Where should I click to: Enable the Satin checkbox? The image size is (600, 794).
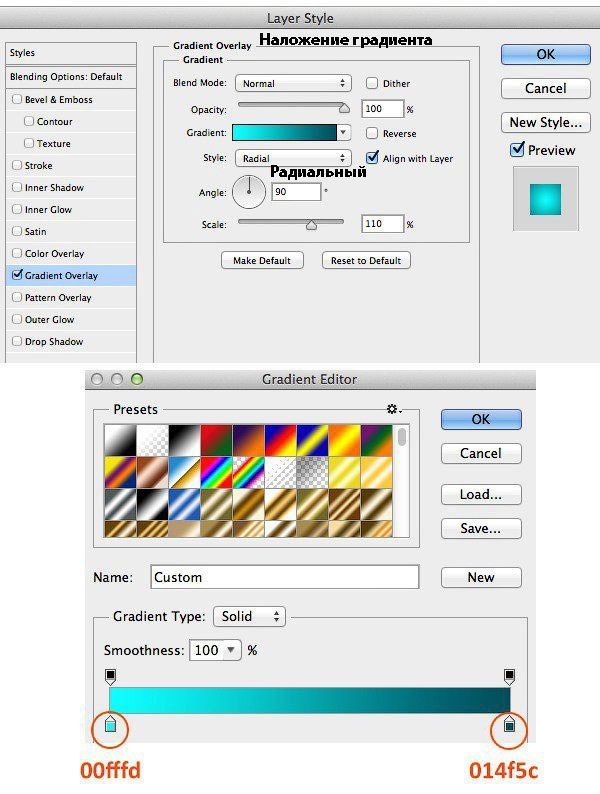[17, 231]
